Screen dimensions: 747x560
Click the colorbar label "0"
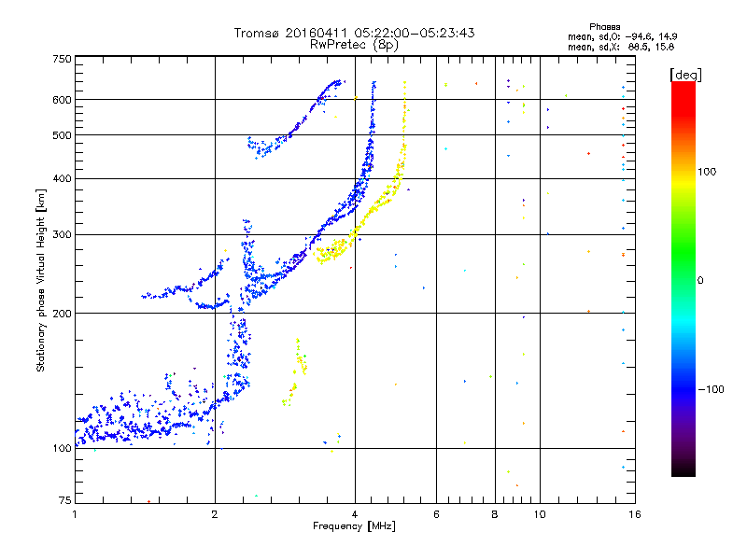click(700, 280)
